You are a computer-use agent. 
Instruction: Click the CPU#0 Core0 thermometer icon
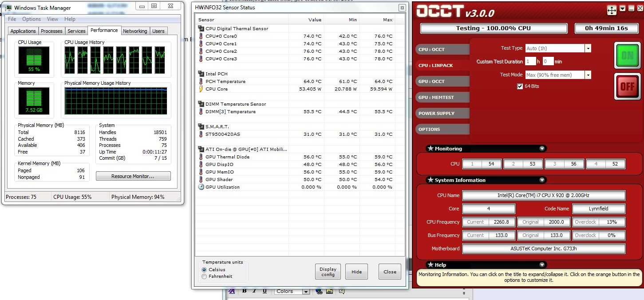point(201,36)
